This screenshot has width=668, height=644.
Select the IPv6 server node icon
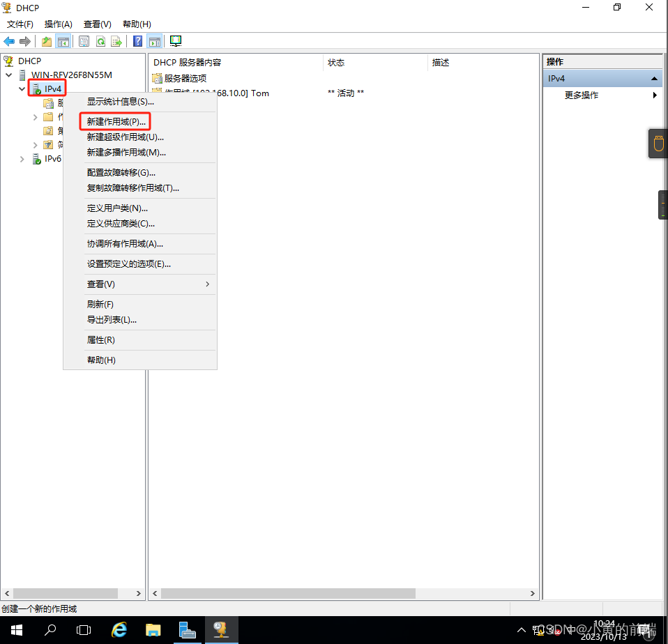pyautogui.click(x=36, y=159)
